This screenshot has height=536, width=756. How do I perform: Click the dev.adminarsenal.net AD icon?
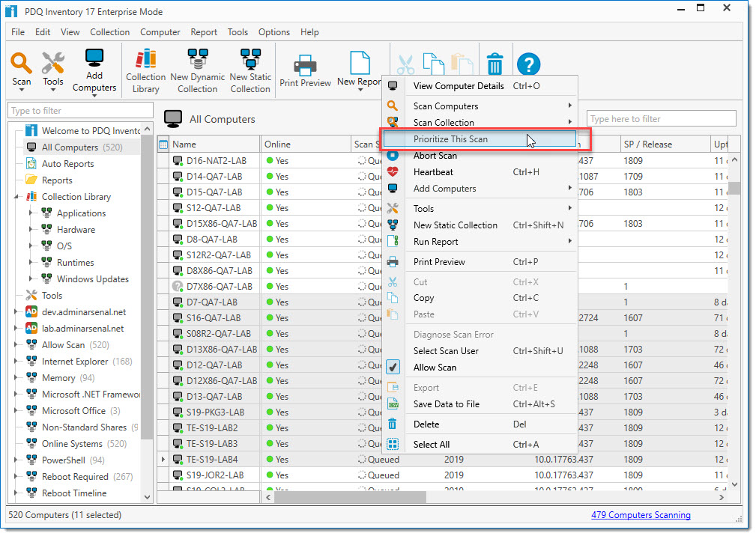31,312
